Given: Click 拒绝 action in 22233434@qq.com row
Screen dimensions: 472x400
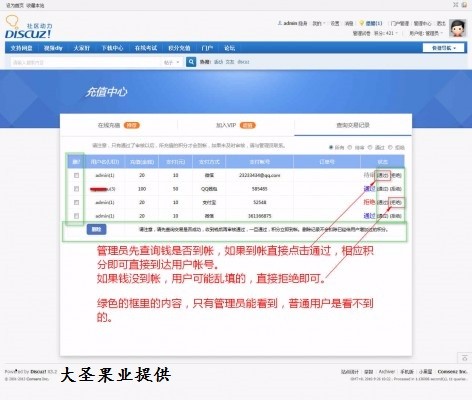Looking at the screenshot, I should click(x=396, y=175).
